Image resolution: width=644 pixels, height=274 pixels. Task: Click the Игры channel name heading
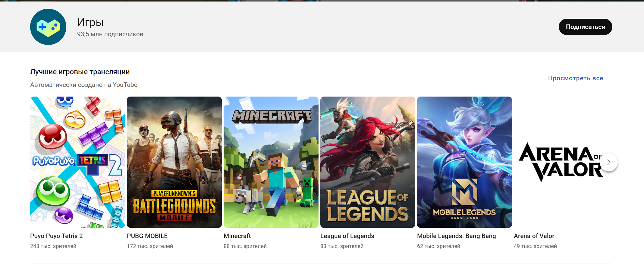(x=90, y=22)
